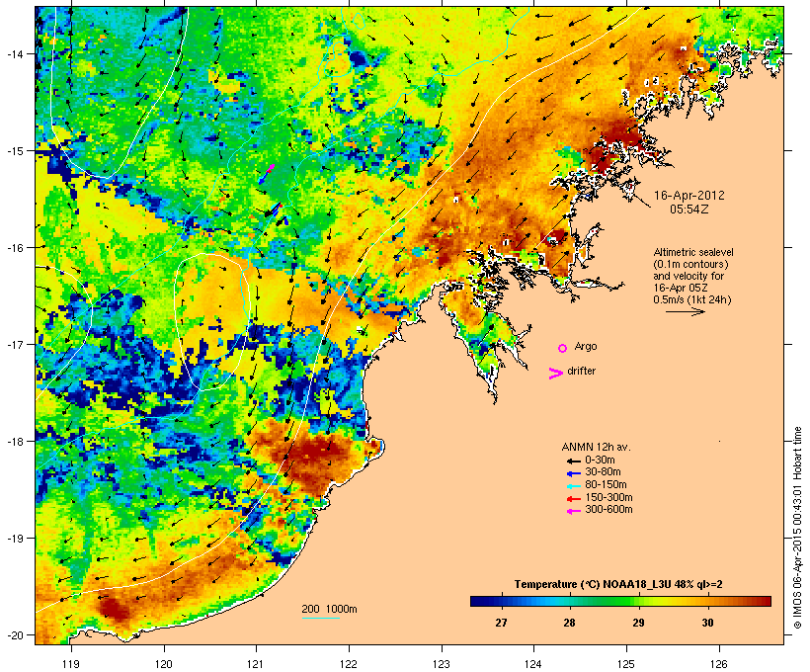Viewport: 810px width, 672px height.
Task: Click the Argo legend label
Action: (586, 346)
